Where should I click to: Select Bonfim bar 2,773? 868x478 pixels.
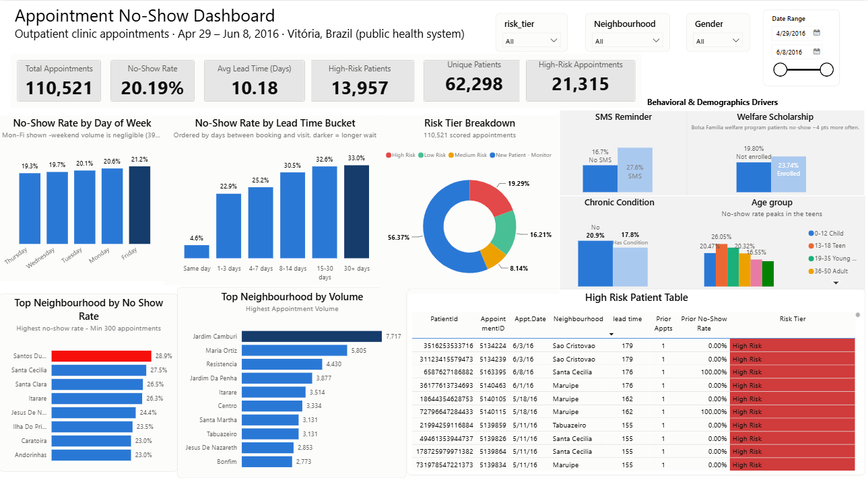267,462
